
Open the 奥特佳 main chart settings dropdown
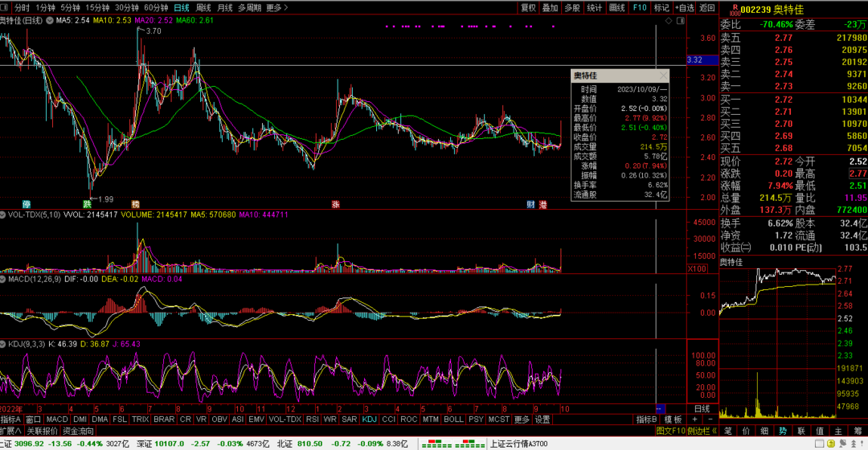tap(49, 20)
